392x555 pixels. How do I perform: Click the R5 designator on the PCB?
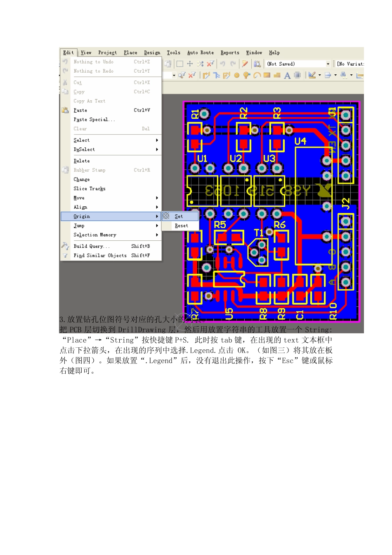tap(220, 225)
